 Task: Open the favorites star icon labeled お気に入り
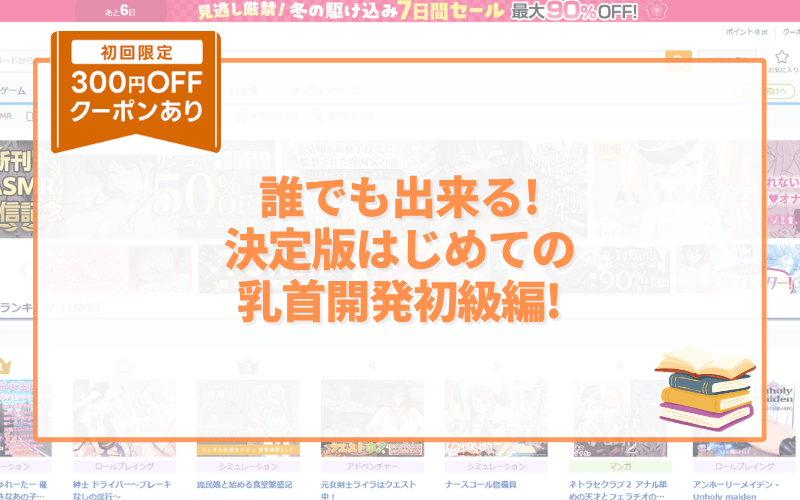[782, 61]
